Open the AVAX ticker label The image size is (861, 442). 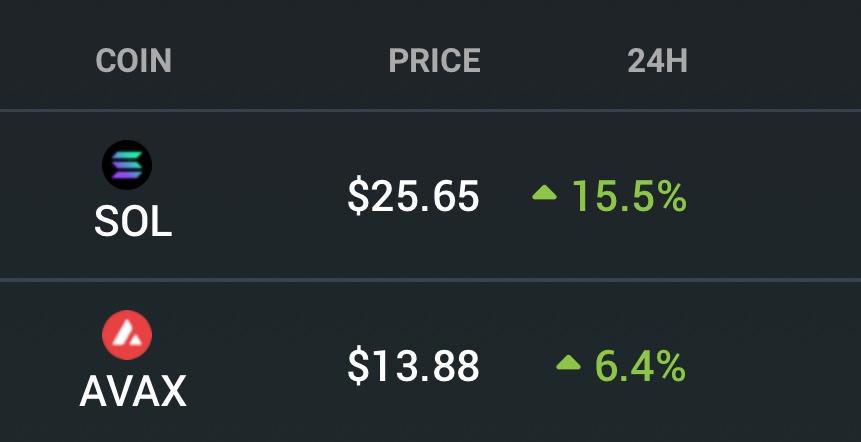(133, 391)
